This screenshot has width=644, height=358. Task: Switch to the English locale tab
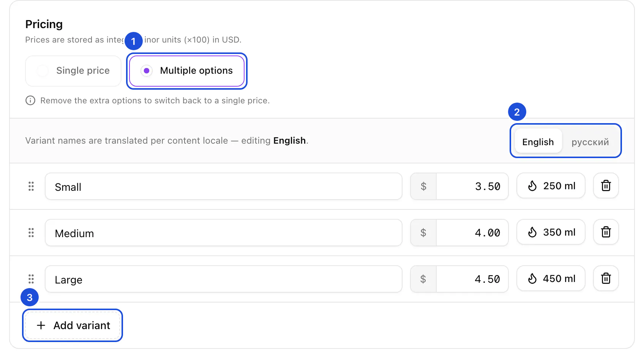(538, 142)
